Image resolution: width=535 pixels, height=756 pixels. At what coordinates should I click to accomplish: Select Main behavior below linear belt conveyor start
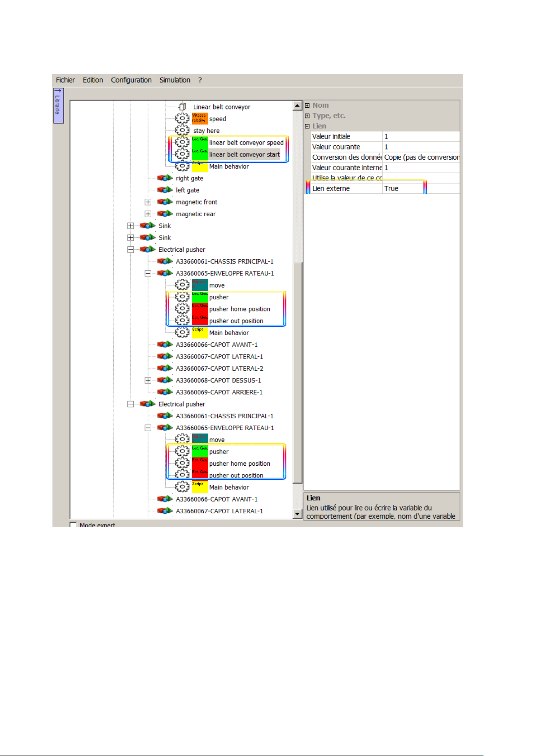229,166
